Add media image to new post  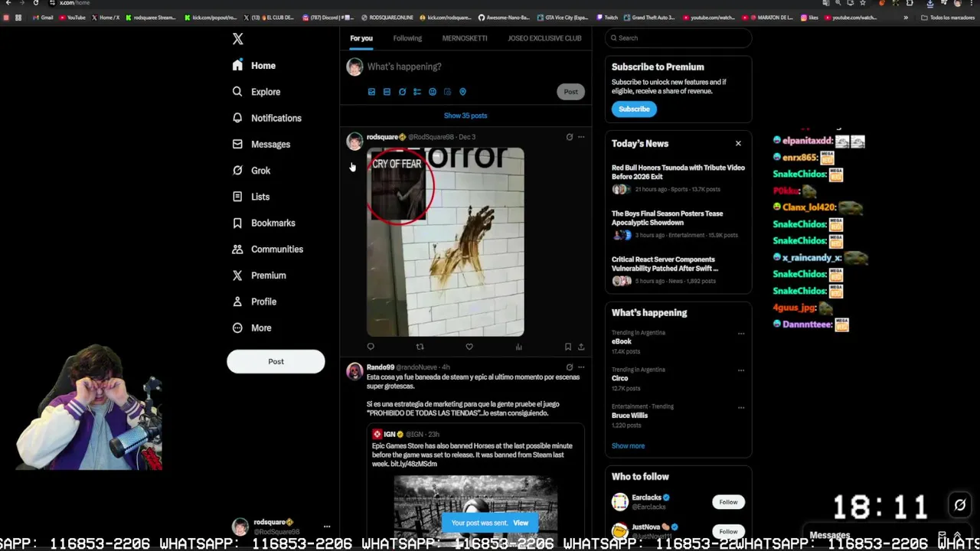[371, 92]
